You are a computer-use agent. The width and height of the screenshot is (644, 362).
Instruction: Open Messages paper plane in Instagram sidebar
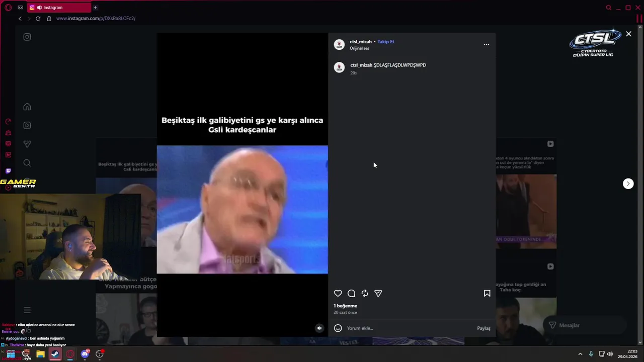pos(27,144)
